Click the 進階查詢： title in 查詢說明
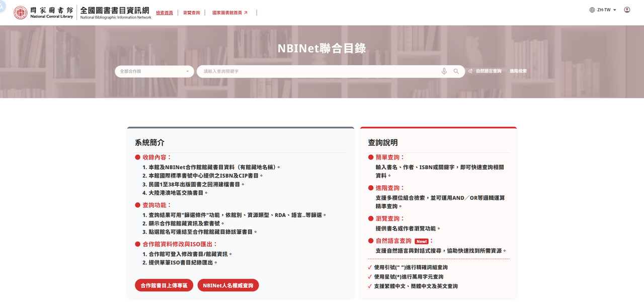The width and height of the screenshot is (644, 307). tap(390, 188)
